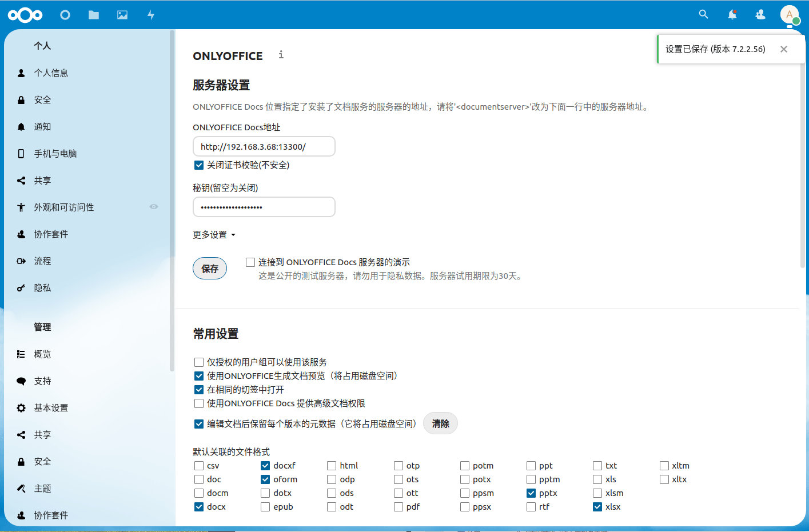Image resolution: width=809 pixels, height=532 pixels.
Task: Check the odt format box
Action: tap(332, 507)
